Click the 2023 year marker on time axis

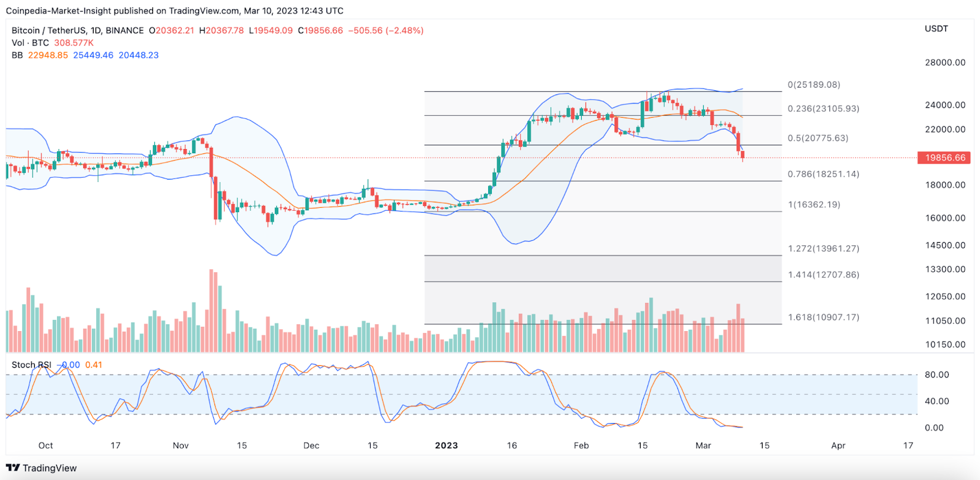447,446
